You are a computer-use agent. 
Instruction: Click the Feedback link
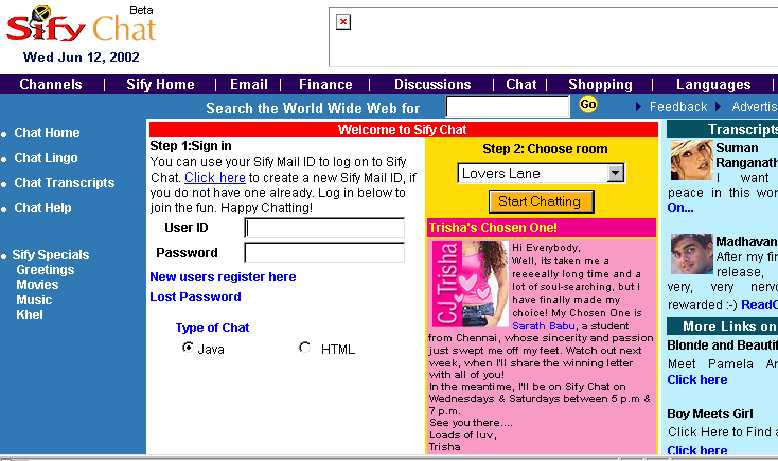678,107
